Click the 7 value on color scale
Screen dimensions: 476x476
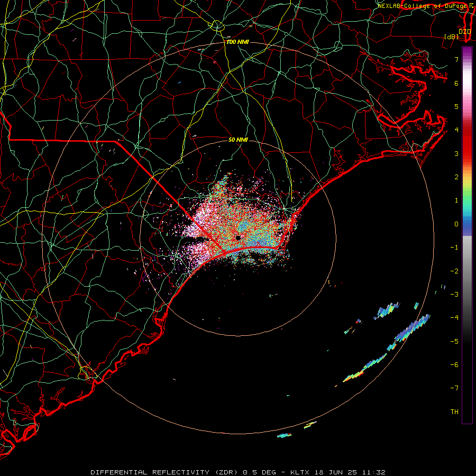pyautogui.click(x=456, y=59)
